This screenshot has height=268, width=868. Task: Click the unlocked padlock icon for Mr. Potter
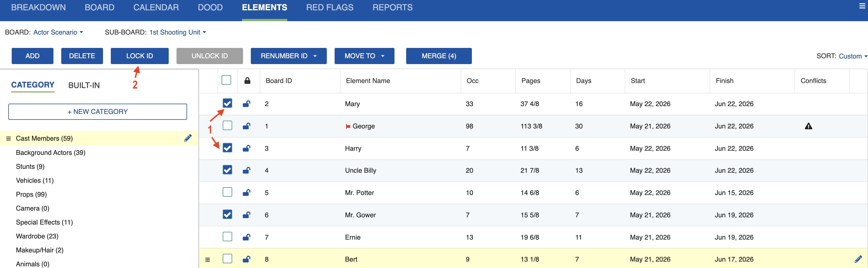point(246,193)
